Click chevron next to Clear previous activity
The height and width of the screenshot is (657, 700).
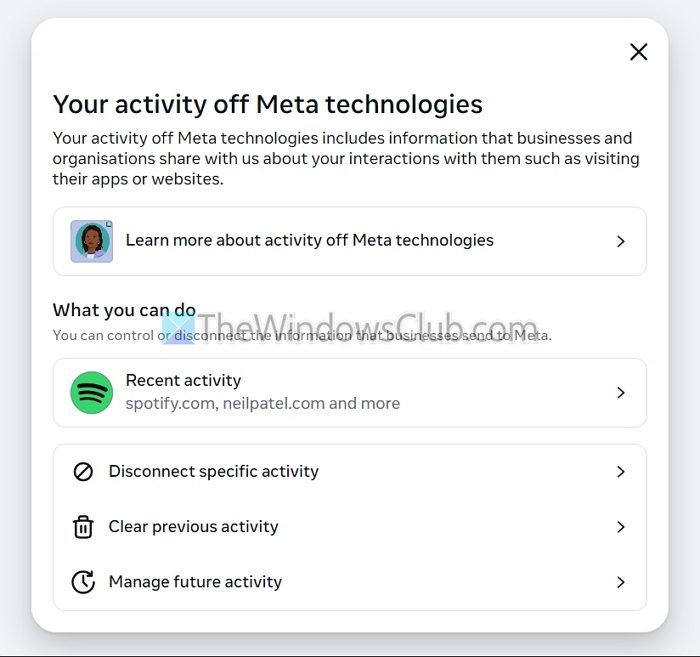621,527
